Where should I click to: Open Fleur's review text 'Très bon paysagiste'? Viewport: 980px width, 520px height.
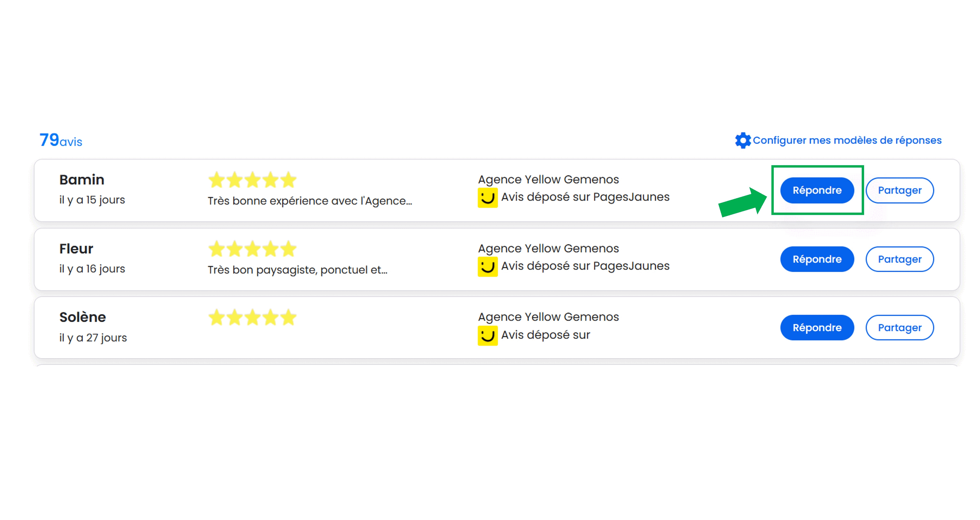(298, 270)
